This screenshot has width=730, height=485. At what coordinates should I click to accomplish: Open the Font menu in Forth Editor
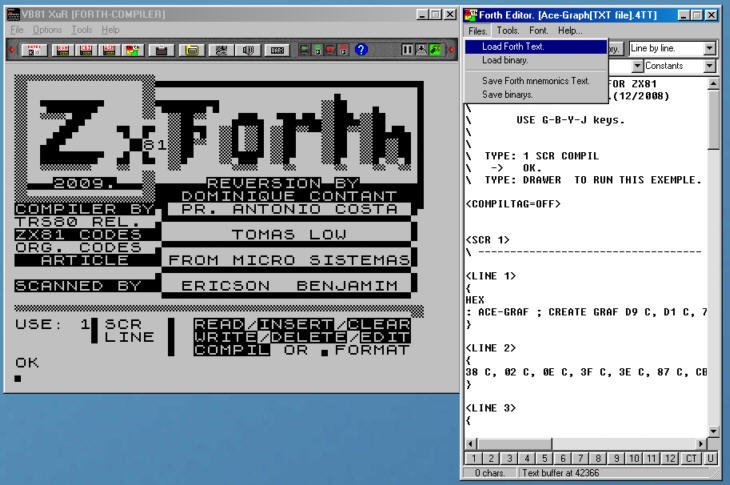tap(538, 31)
